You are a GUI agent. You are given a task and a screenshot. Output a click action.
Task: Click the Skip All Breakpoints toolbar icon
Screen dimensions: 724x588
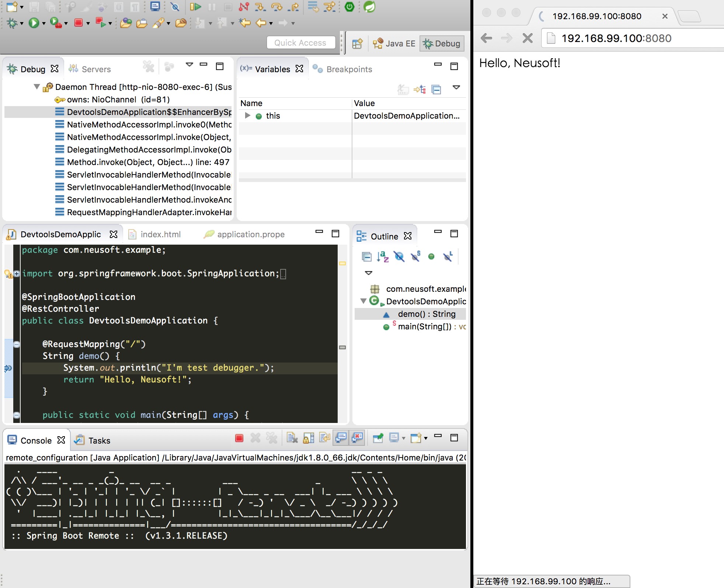point(175,7)
